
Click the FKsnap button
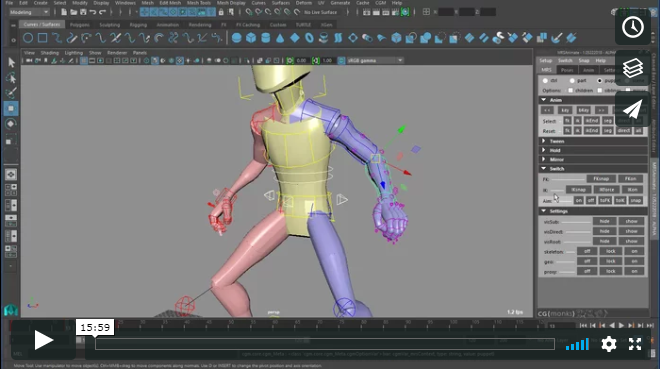pyautogui.click(x=601, y=179)
